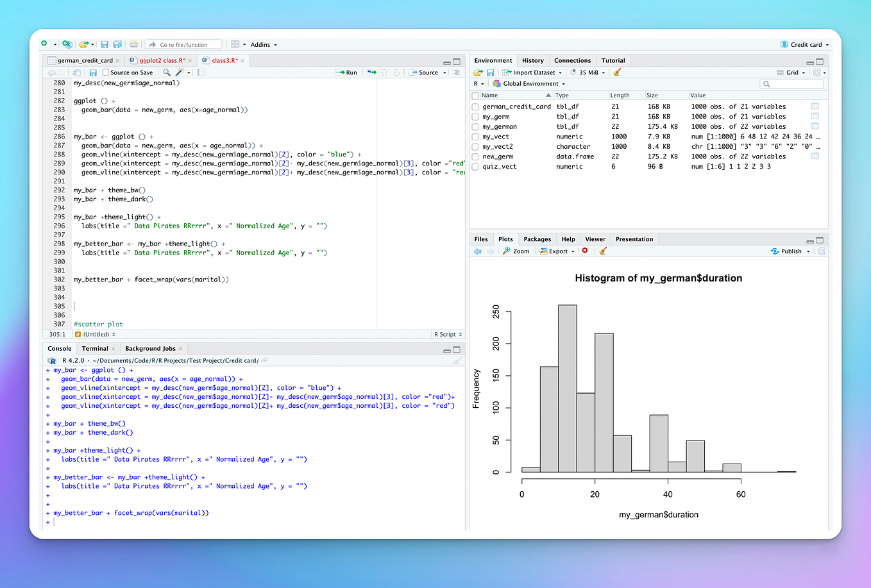Clear all plots using the Plots pane broom

coord(603,251)
